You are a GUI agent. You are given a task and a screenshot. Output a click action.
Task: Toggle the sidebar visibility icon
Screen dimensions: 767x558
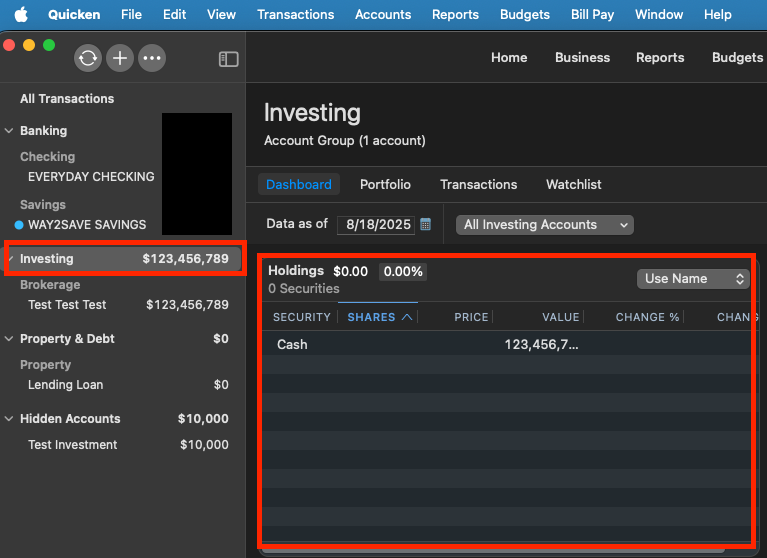pyautogui.click(x=228, y=59)
